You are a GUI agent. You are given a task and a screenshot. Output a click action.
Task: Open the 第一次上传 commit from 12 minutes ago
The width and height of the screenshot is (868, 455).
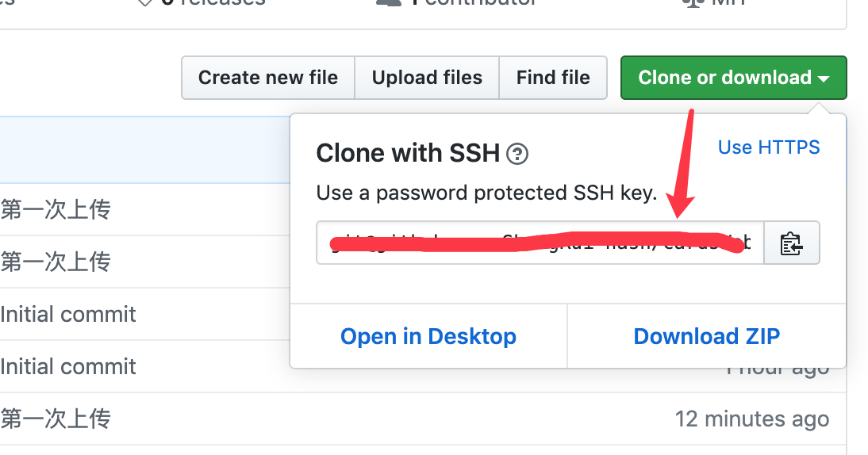(x=56, y=419)
